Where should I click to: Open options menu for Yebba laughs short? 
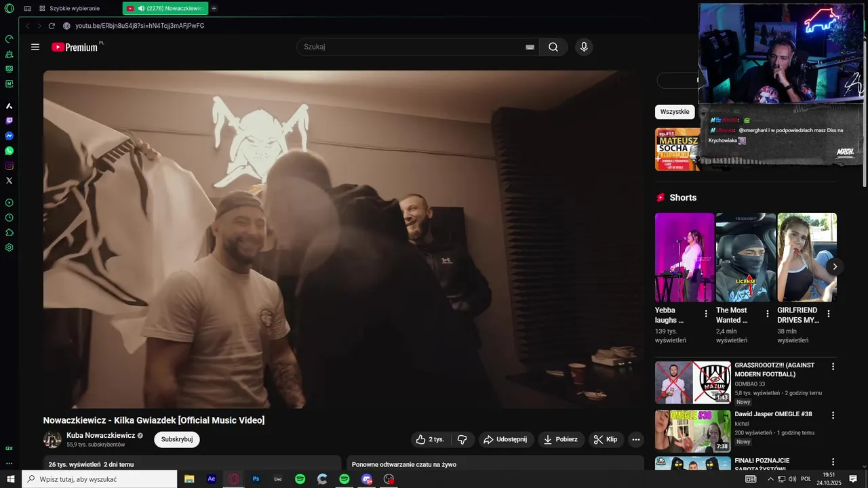click(706, 314)
